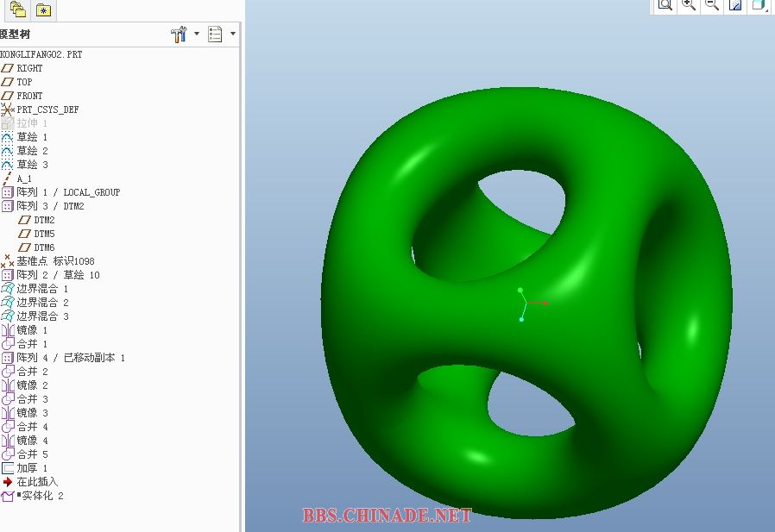Select 阵列 3 / DTM2 pattern
The height and width of the screenshot is (532, 775).
click(43, 206)
